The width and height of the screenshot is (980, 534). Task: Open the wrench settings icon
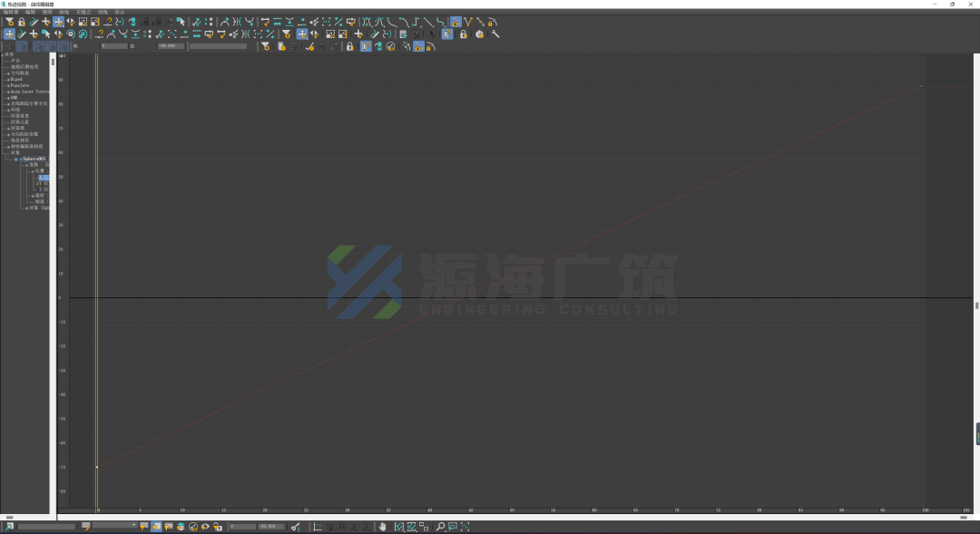(495, 34)
